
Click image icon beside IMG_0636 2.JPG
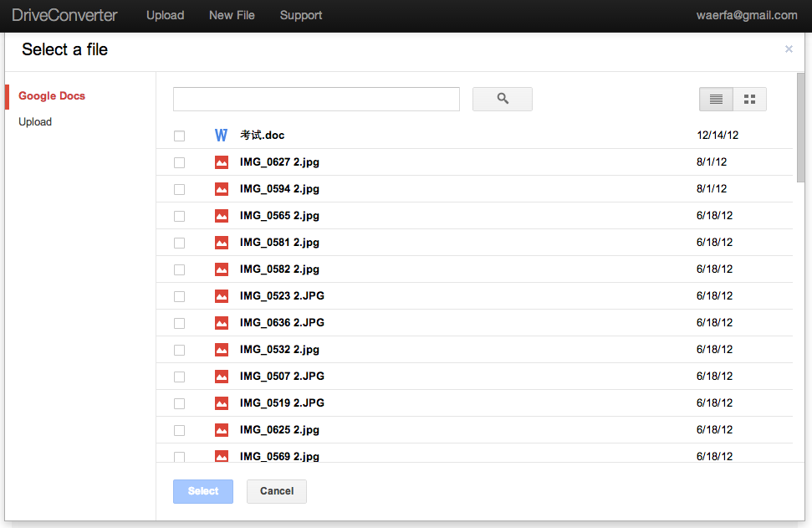(x=222, y=323)
